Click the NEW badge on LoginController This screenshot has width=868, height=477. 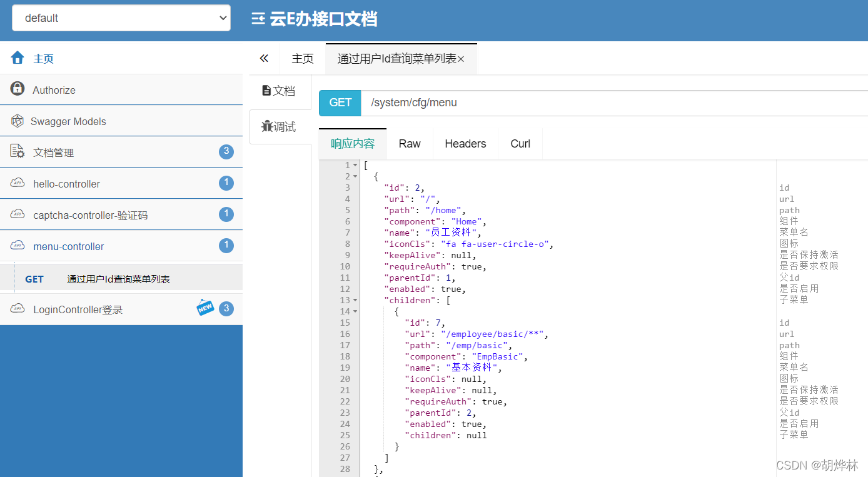coord(205,307)
